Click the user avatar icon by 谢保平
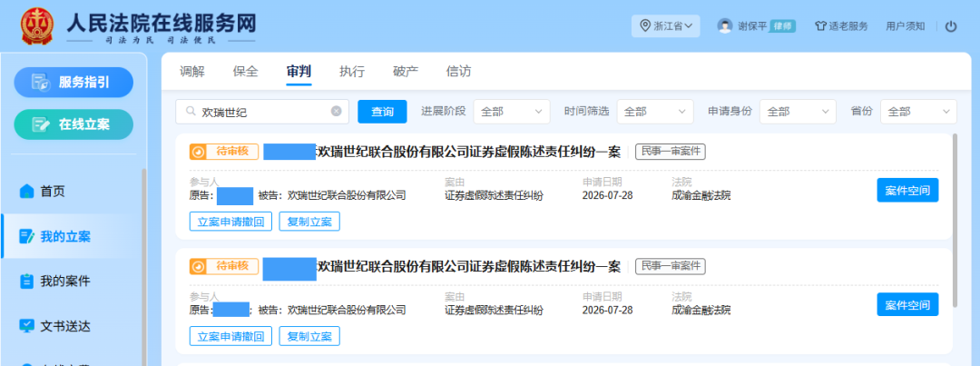The width and height of the screenshot is (980, 366). tap(724, 26)
